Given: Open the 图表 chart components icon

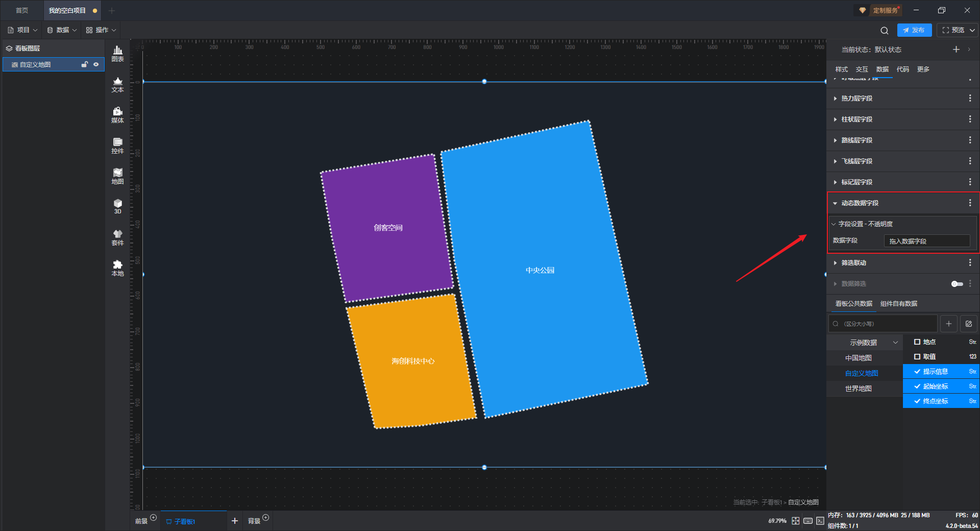Looking at the screenshot, I should tap(117, 54).
